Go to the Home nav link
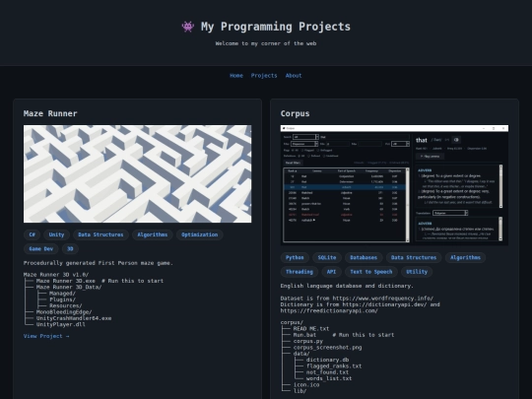 coord(236,75)
